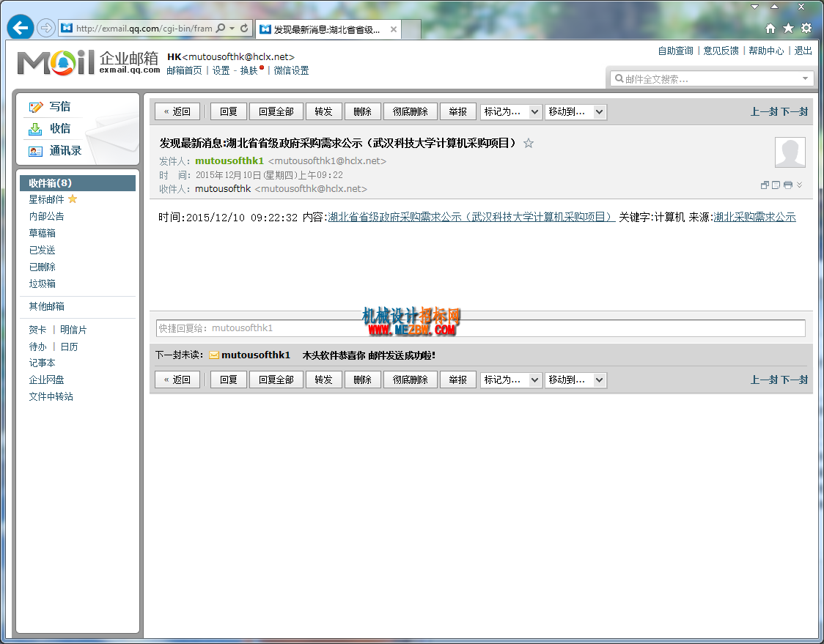Click the add note icon near avatar
This screenshot has width=824, height=644.
[776, 185]
